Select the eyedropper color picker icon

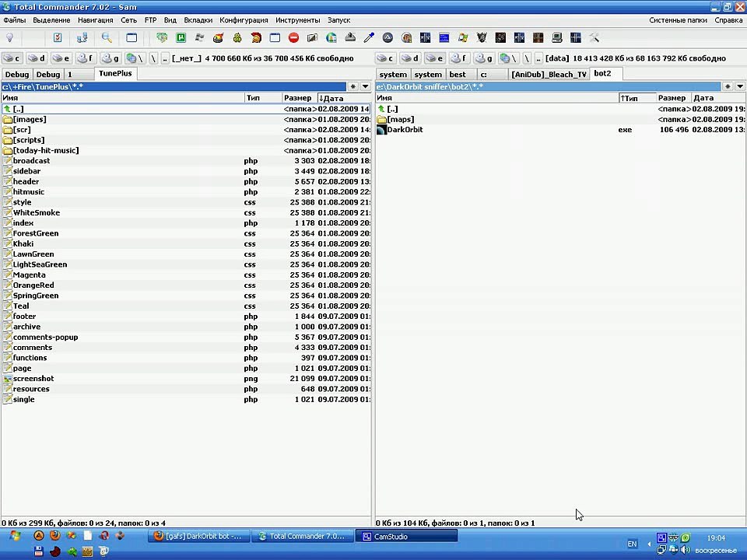click(x=369, y=37)
